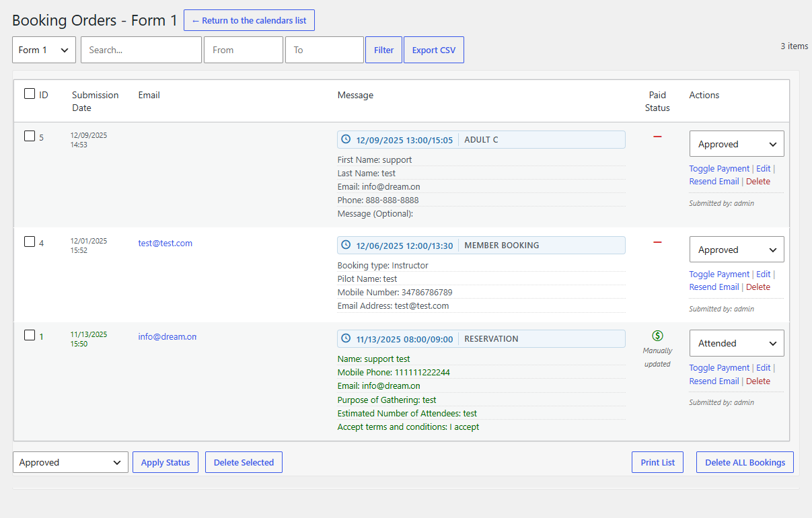This screenshot has height=518, width=812.
Task: Click the clock icon on RESERVATION booking
Action: tap(346, 339)
